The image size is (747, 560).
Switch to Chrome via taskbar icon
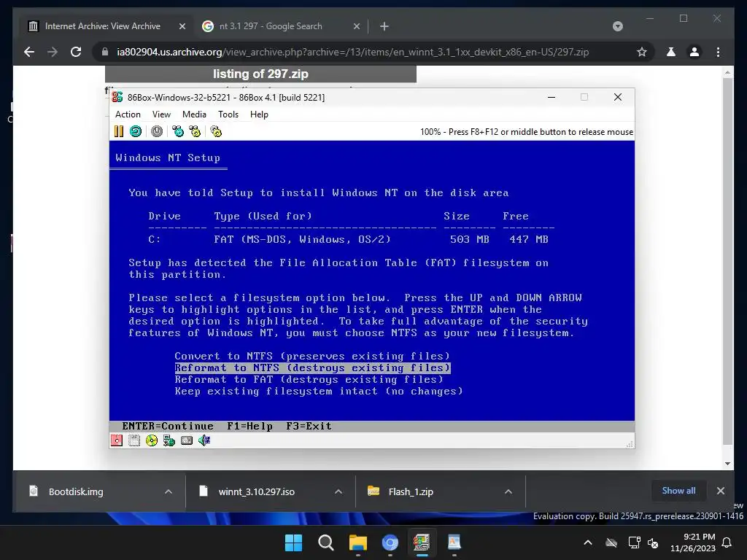coord(390,542)
